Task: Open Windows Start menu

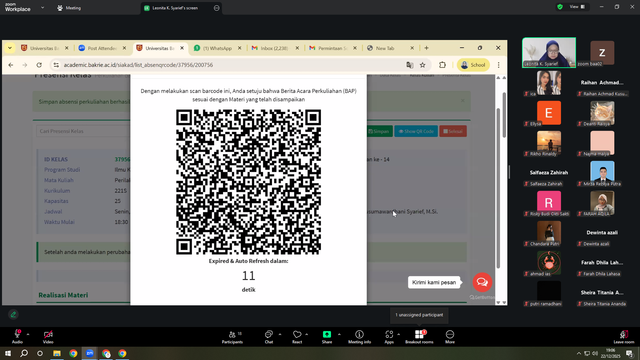Action: coord(8,353)
